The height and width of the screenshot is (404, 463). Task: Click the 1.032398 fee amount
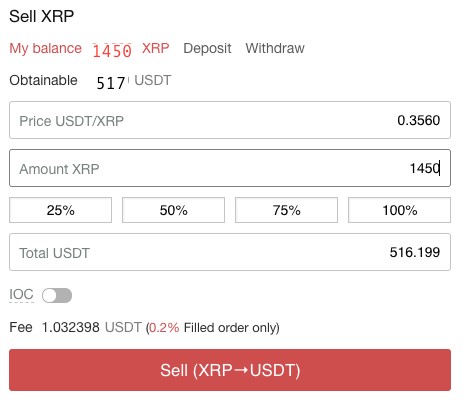coord(71,327)
